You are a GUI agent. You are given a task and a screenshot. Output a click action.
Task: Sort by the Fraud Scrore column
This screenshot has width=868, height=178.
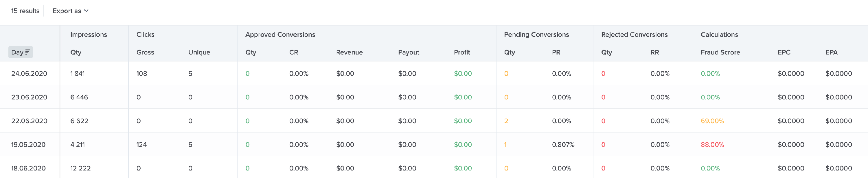720,52
